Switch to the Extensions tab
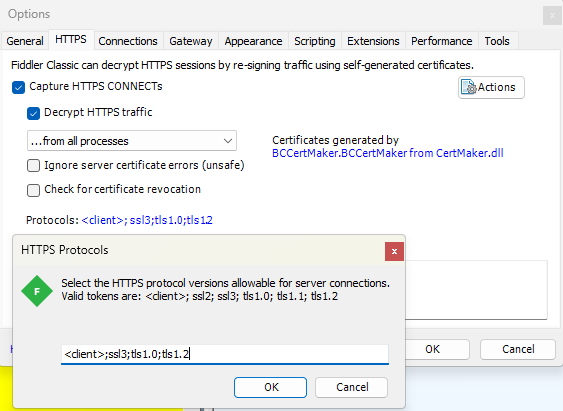The image size is (563, 411). [x=373, y=41]
